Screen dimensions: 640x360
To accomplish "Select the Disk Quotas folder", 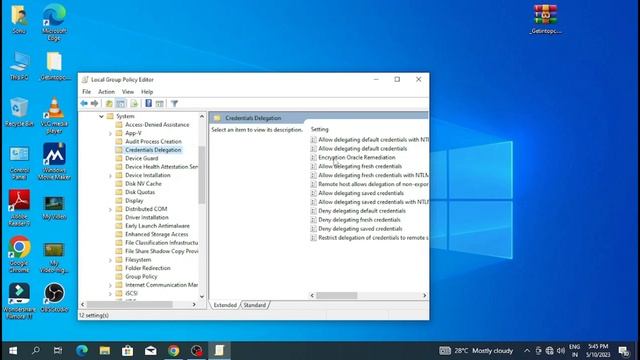I will [140, 192].
